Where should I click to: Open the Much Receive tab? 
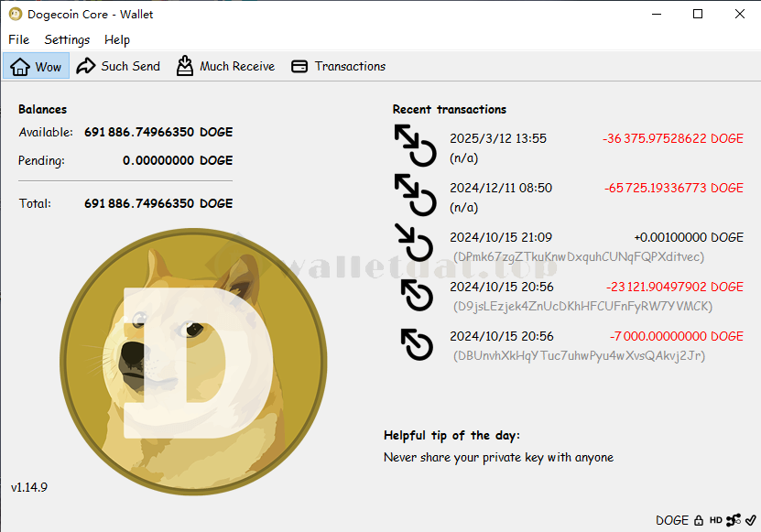[x=225, y=66]
